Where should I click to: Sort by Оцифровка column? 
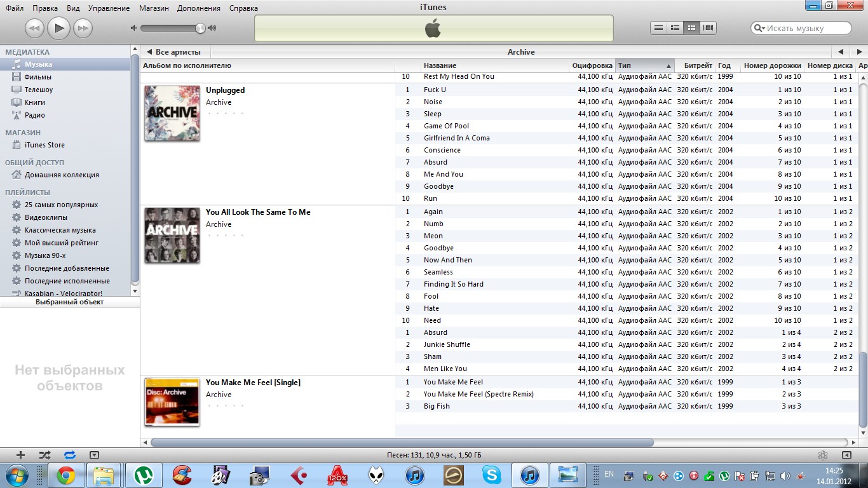click(x=592, y=65)
